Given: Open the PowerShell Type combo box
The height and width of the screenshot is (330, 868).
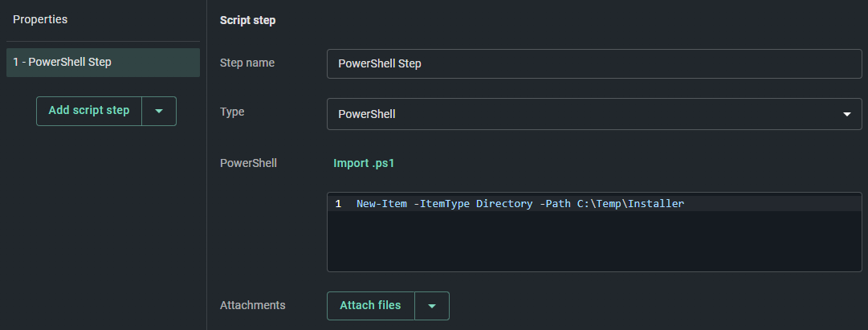Looking at the screenshot, I should pos(594,114).
